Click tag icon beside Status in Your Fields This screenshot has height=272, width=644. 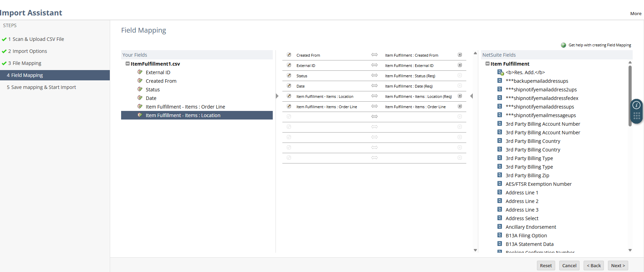click(x=140, y=89)
